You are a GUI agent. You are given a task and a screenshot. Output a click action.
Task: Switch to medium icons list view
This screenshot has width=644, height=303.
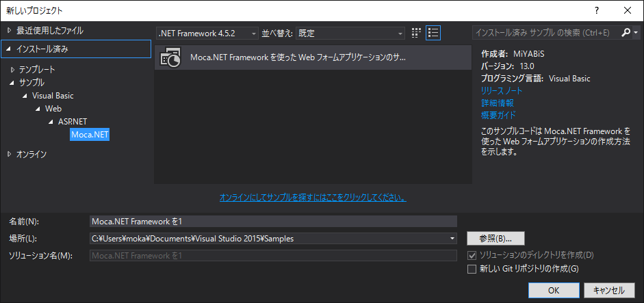pos(433,34)
